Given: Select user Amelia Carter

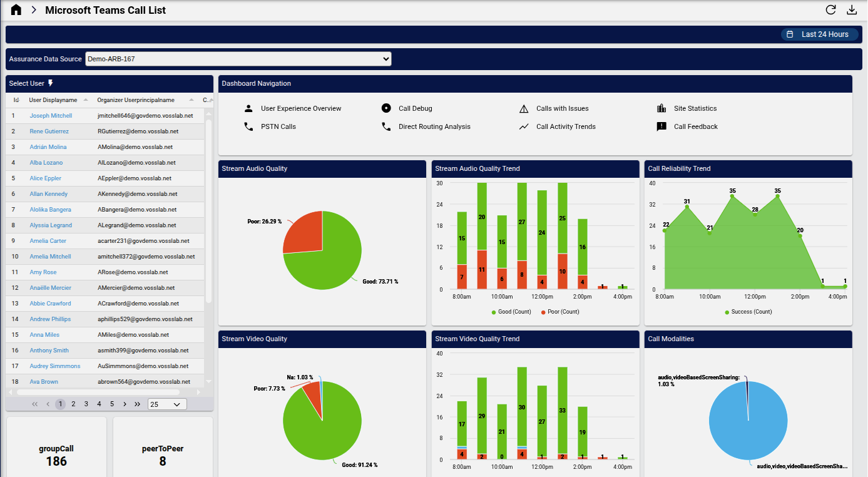Looking at the screenshot, I should pyautogui.click(x=48, y=241).
